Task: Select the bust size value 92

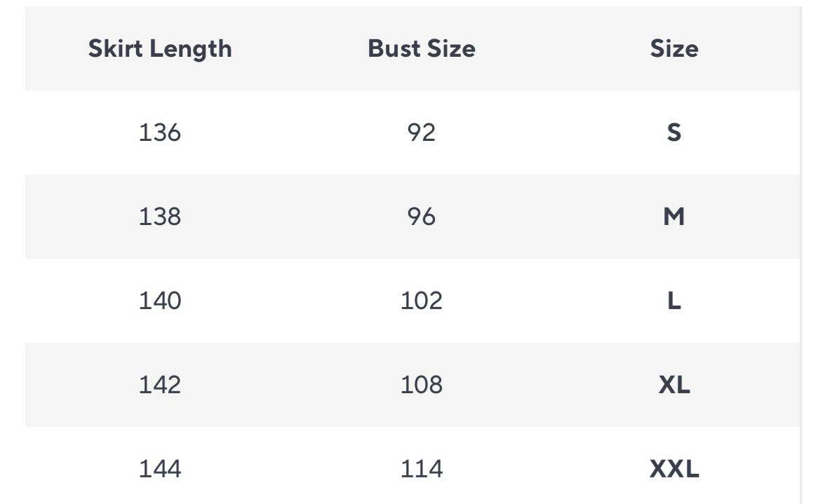Action: [422, 132]
